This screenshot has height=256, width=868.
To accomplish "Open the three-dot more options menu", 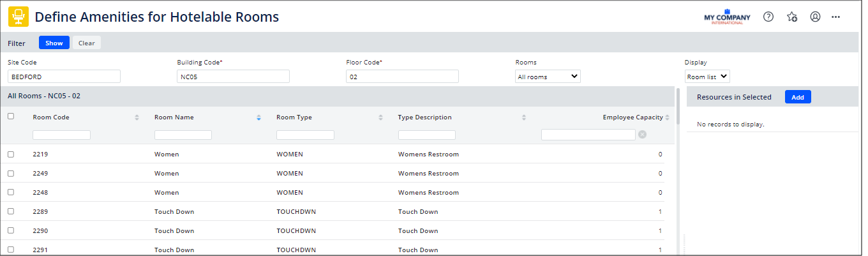I will [x=836, y=17].
